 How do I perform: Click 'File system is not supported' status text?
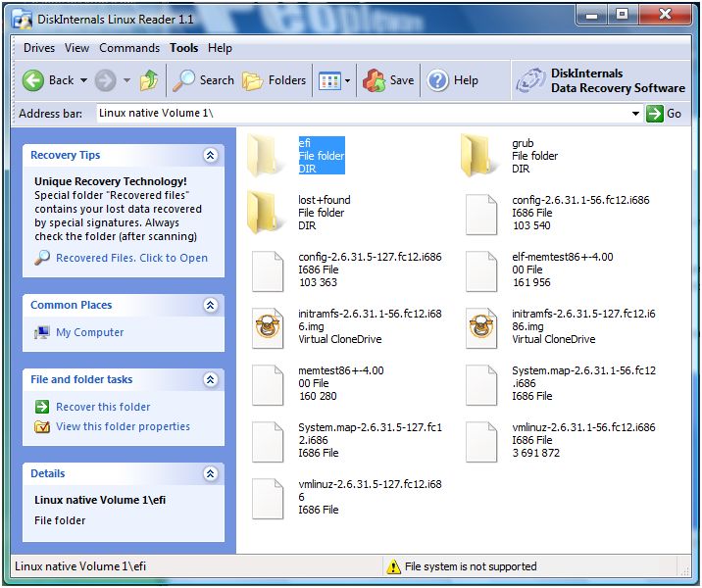pos(471,566)
